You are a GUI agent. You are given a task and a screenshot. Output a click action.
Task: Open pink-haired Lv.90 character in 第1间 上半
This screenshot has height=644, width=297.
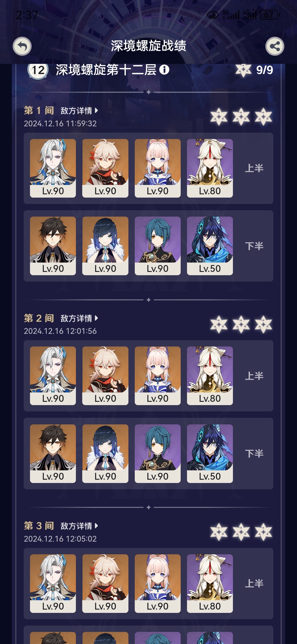click(158, 168)
